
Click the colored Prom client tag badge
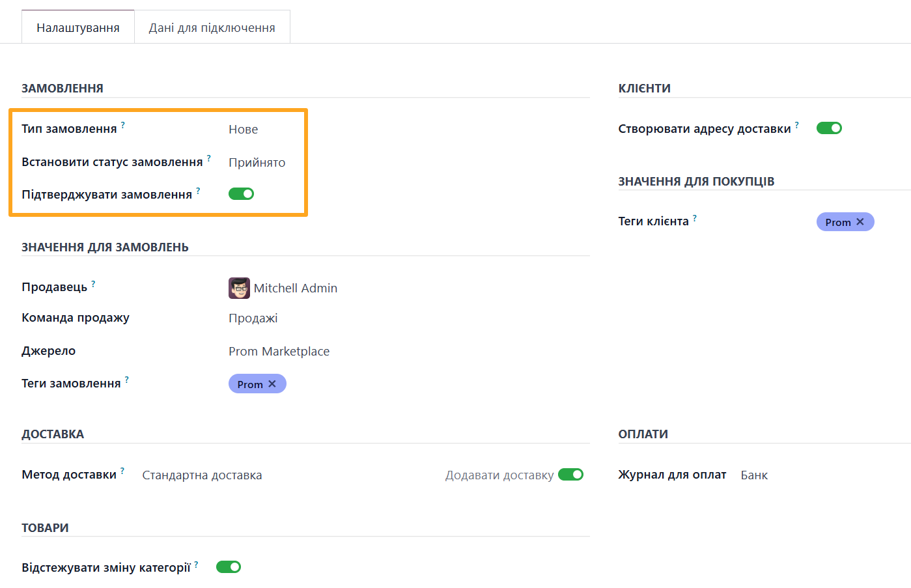[x=840, y=221]
